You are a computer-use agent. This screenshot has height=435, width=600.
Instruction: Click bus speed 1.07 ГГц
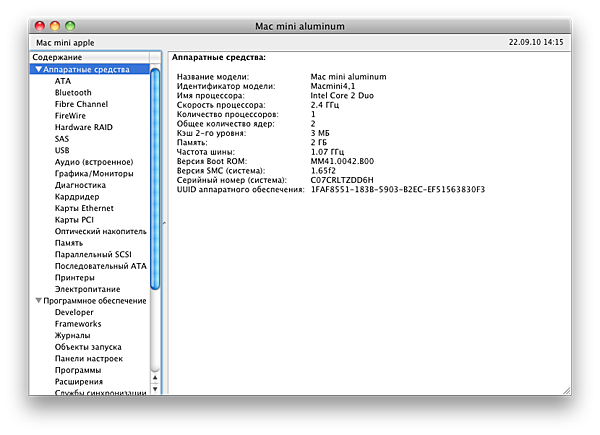327,152
